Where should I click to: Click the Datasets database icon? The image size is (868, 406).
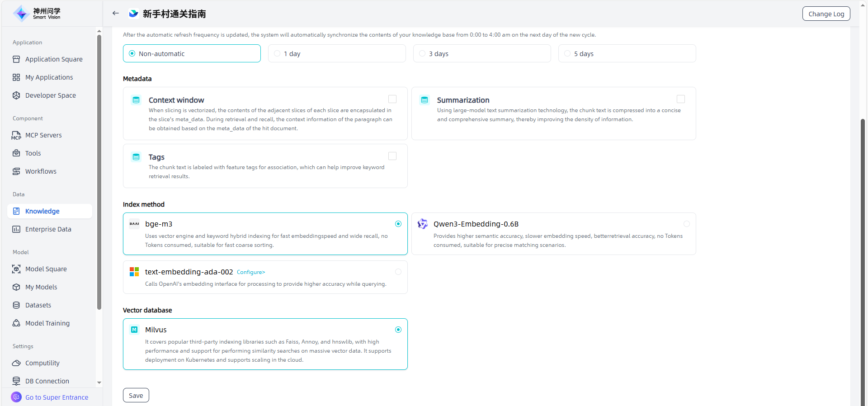tap(16, 305)
